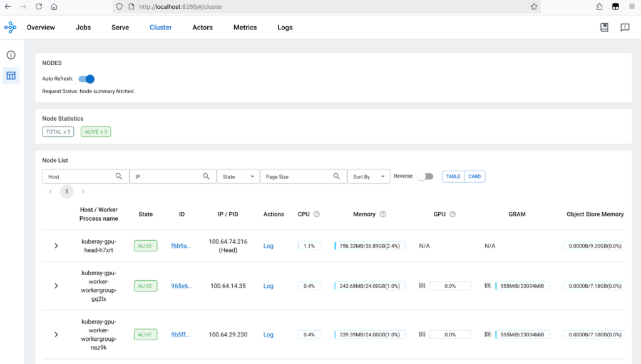Open node ID link 965e6...
This screenshot has height=364, width=641.
tap(182, 286)
